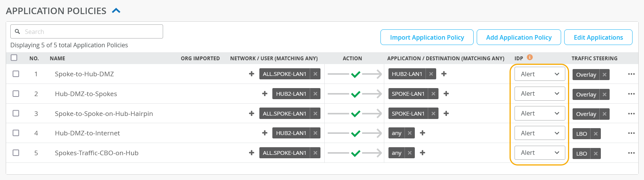Click plus icon after SPOKE-LAN1 in Hub-DMZ-to-Spokes row

pos(446,93)
